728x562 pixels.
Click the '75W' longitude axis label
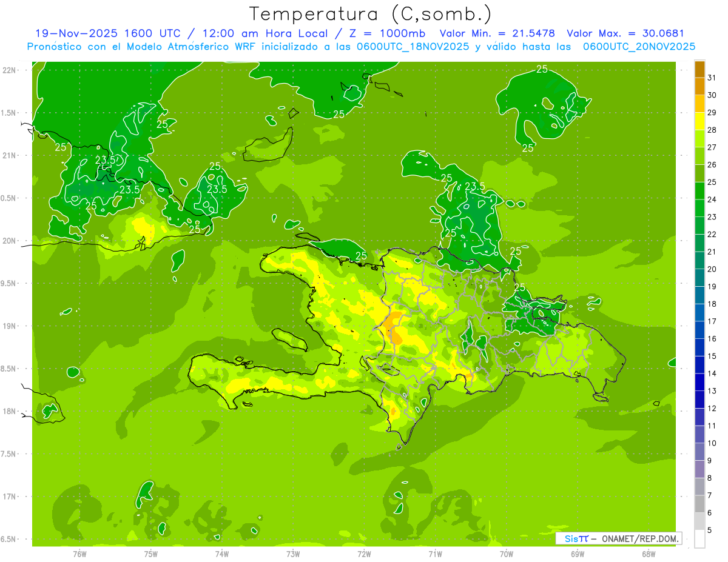pos(151,554)
